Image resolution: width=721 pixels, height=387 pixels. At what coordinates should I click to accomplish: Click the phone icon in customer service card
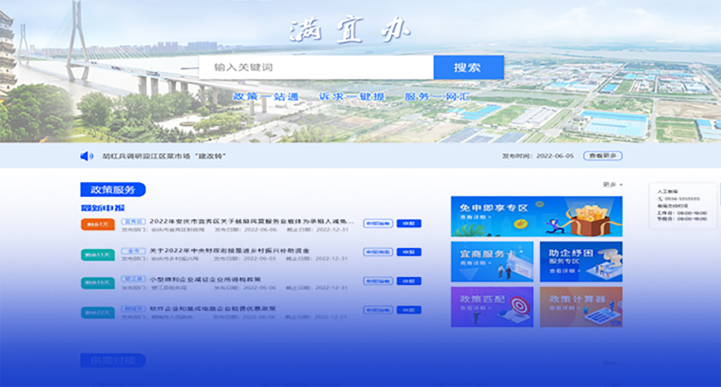(x=660, y=199)
